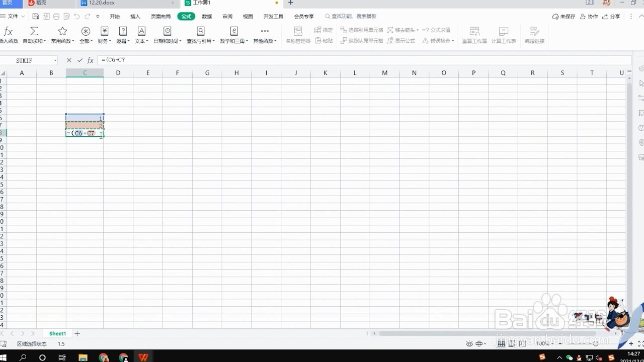Click Trace Dependents (追踪从属单元格)
This screenshot has height=362, width=644.
[361, 41]
